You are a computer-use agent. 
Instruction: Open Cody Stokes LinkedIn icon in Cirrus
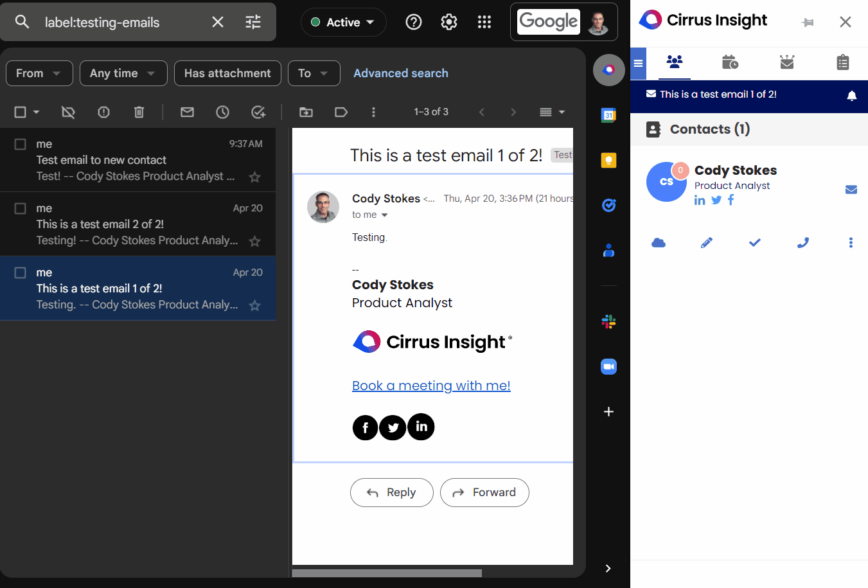[x=700, y=200]
